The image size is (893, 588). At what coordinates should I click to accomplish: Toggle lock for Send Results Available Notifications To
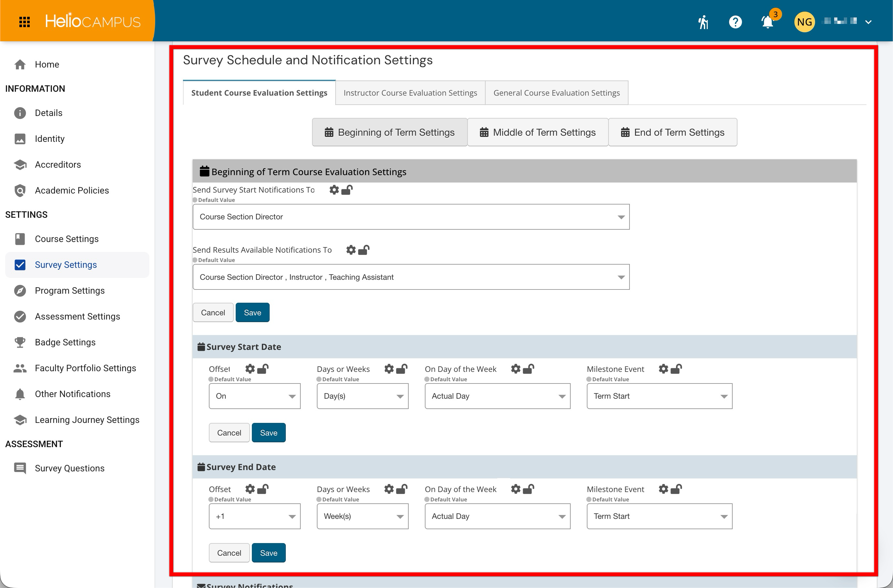tap(364, 250)
